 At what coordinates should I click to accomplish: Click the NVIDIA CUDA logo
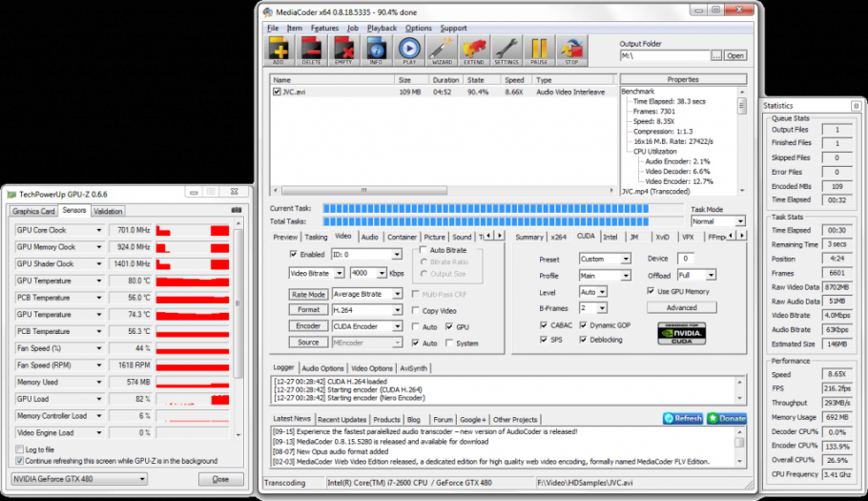click(681, 333)
